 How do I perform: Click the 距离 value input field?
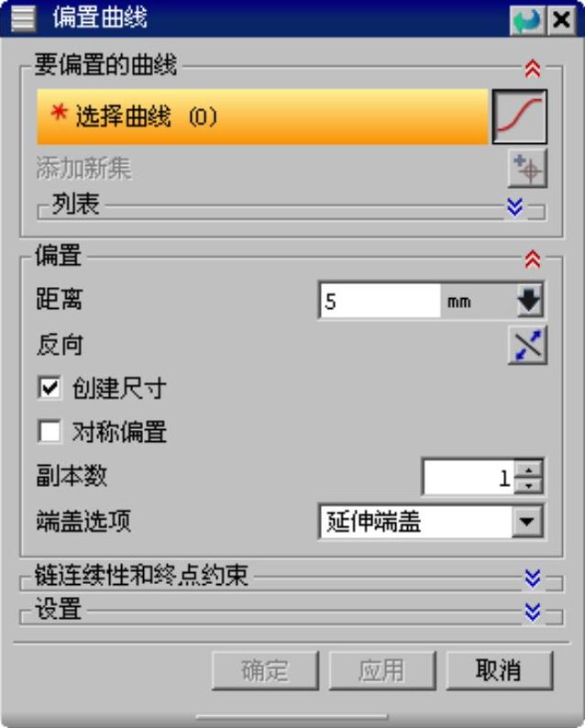pyautogui.click(x=380, y=302)
